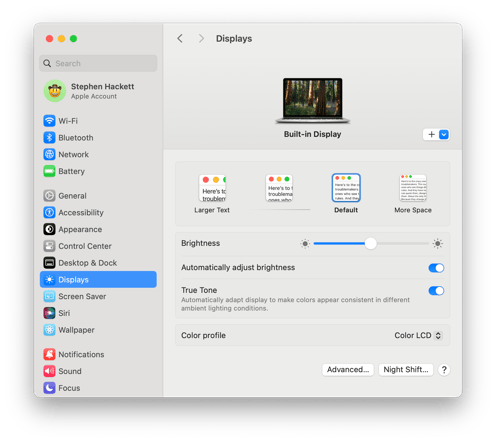
Task: Go back with the left chevron
Action: [180, 39]
